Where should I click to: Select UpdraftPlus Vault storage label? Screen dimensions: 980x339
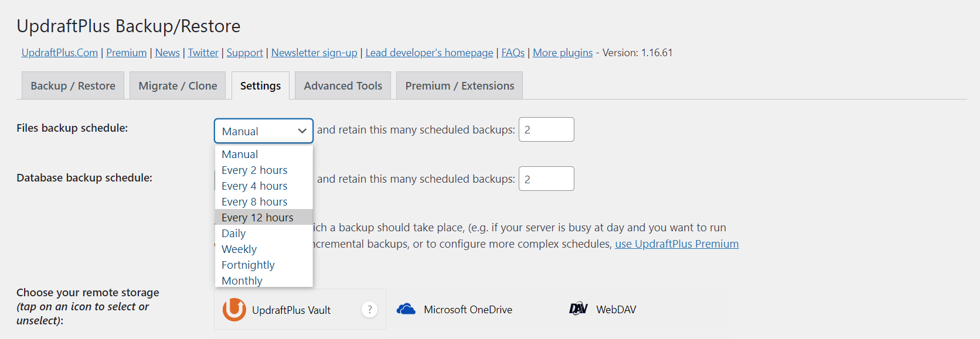point(291,310)
